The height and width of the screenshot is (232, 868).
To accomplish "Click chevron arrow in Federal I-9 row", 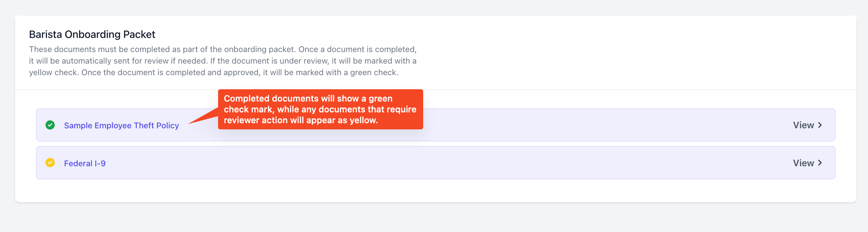I will coord(820,163).
